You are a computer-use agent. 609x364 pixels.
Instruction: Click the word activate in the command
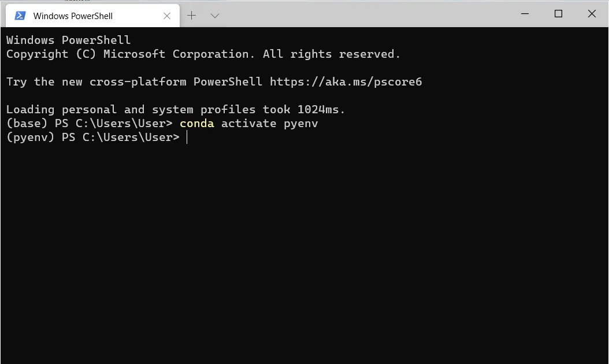tap(248, 124)
